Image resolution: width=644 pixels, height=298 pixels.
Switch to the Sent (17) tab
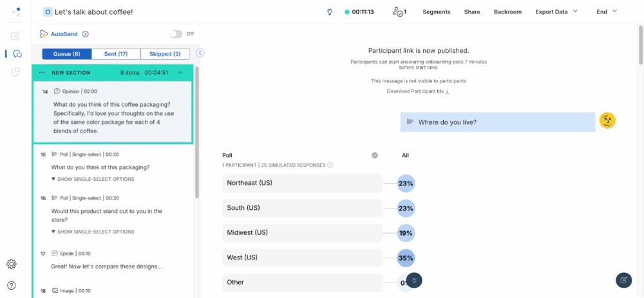coord(116,54)
